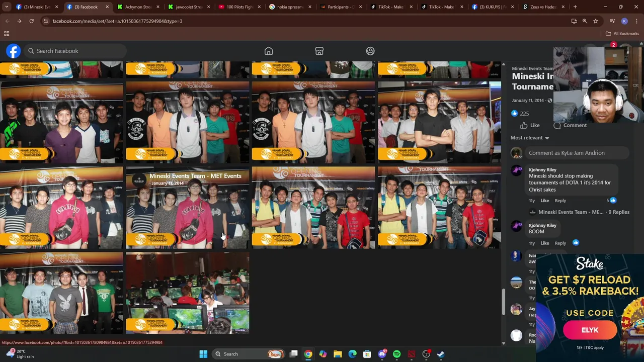This screenshot has width=644, height=362.
Task: Launch Microsoft Edge from the taskbar
Action: (x=352, y=354)
